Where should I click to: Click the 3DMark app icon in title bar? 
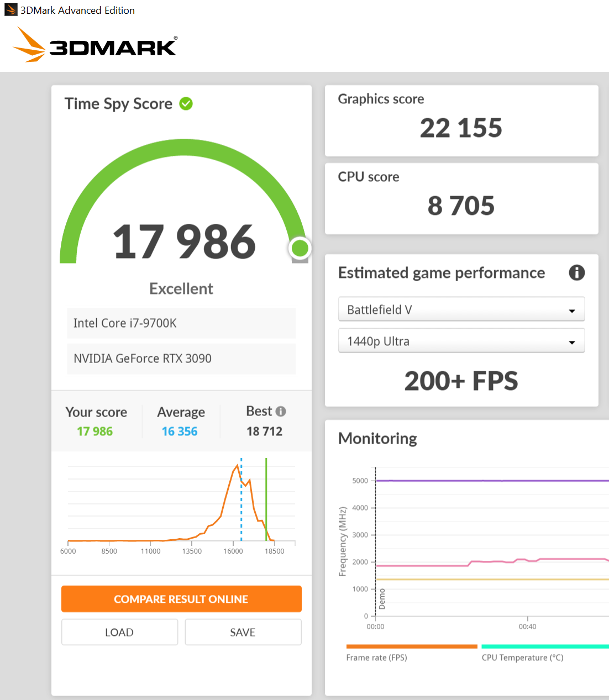pos(11,10)
